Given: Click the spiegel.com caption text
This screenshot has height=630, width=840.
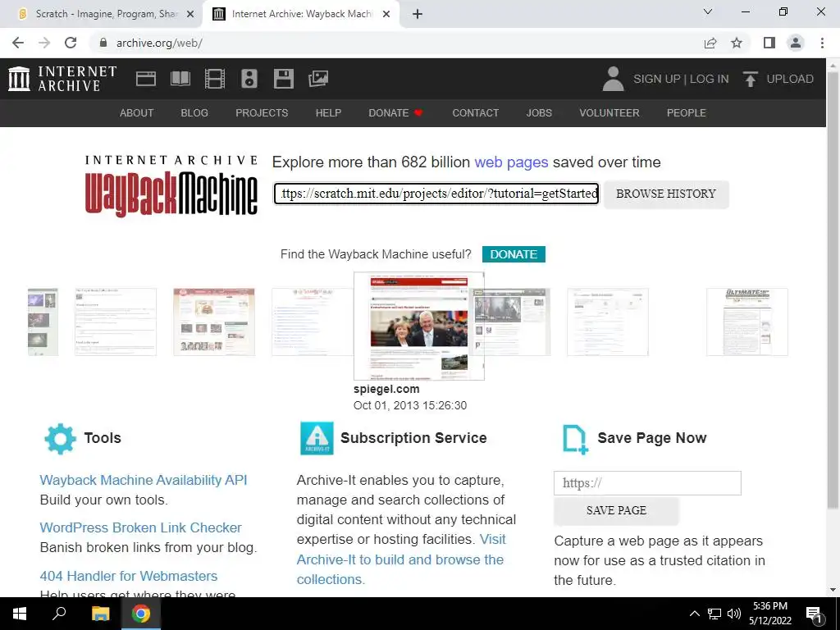Looking at the screenshot, I should [386, 390].
